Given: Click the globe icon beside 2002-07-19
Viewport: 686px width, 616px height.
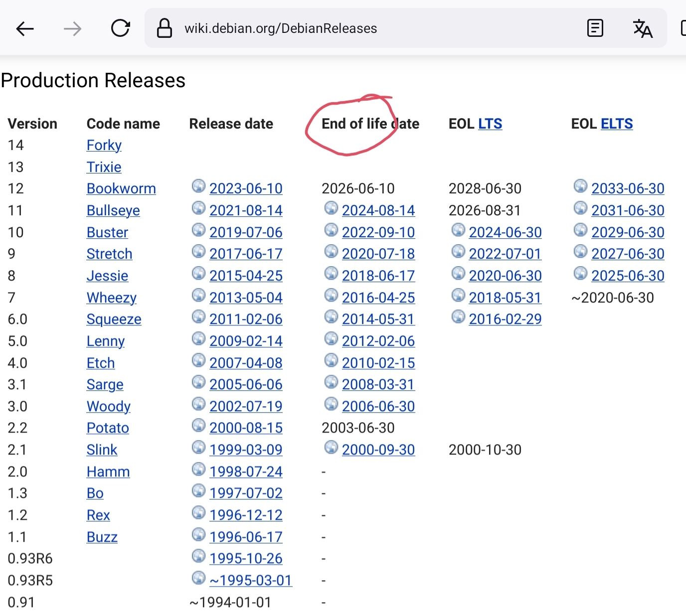Looking at the screenshot, I should (198, 404).
